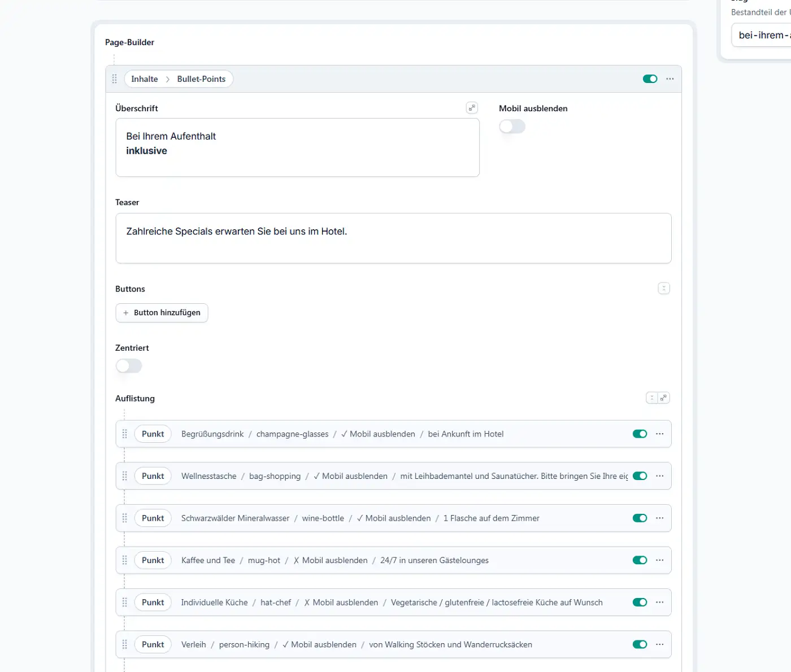791x672 pixels.
Task: Deactivate the Schwarzwälder Mineralwasser toggle
Action: [x=640, y=518]
